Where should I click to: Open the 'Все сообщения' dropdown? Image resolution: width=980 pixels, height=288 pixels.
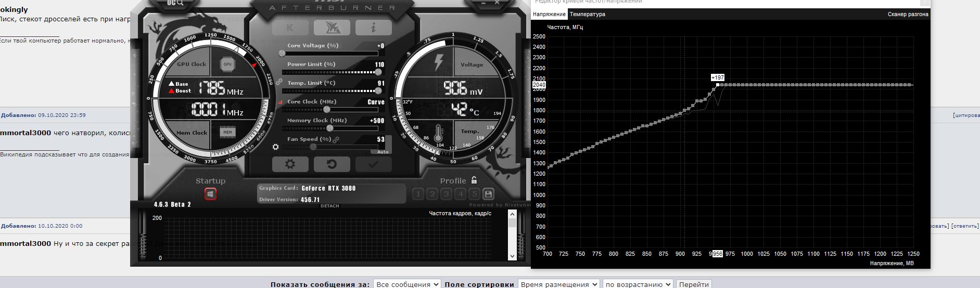click(407, 284)
